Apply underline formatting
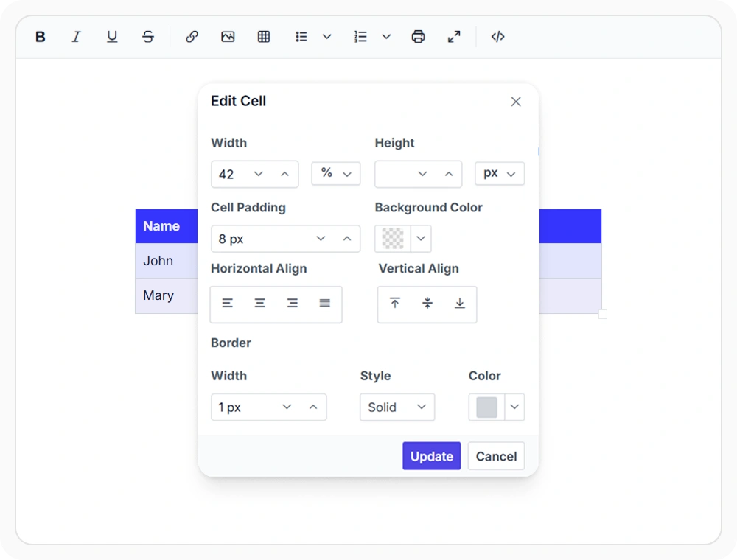 click(112, 37)
